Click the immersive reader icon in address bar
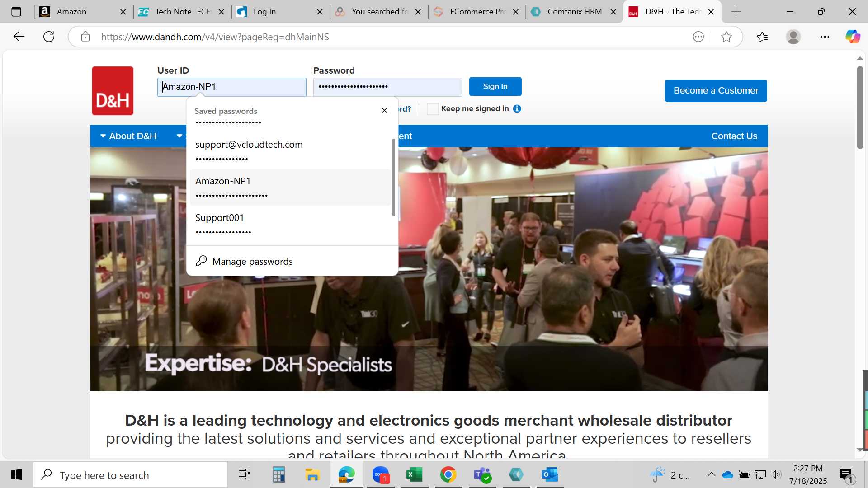This screenshot has height=488, width=868. [x=698, y=37]
